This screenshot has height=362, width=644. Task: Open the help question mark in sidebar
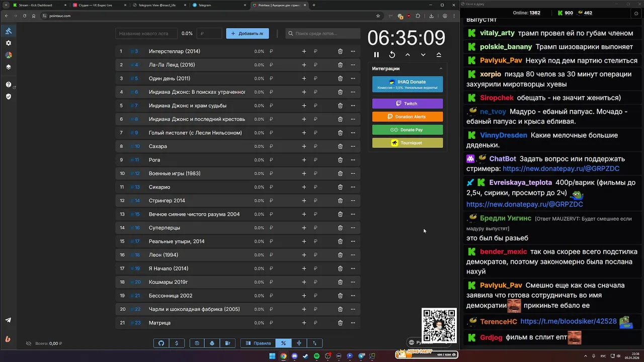point(8,84)
